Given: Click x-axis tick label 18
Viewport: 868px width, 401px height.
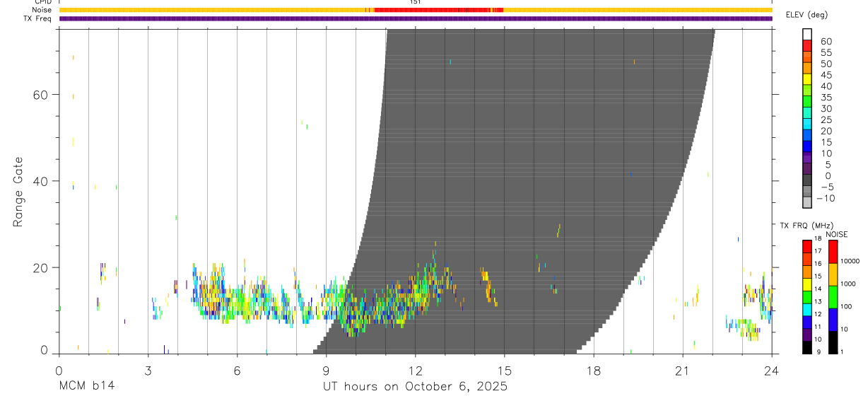Looking at the screenshot, I should pos(593,370).
